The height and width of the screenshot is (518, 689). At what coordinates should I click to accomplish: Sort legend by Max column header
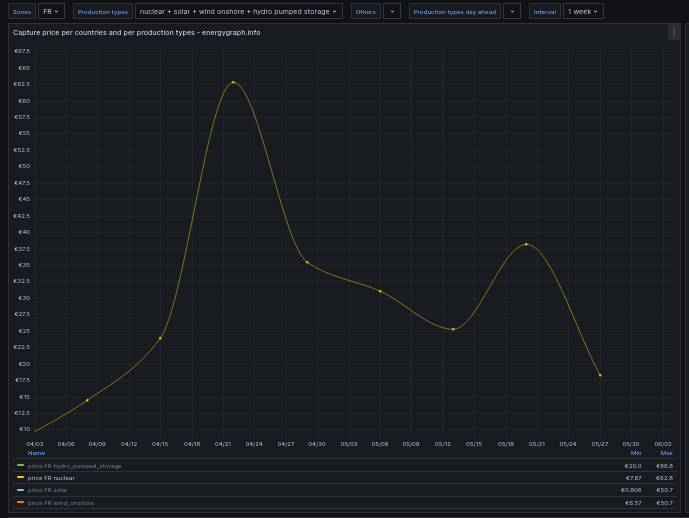pyautogui.click(x=666, y=453)
